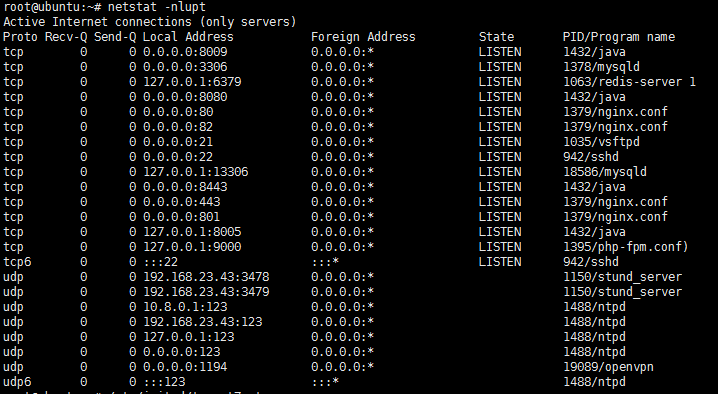
Task: Click the 'root@ubuntu:~#' prompt text
Action: click(52, 7)
